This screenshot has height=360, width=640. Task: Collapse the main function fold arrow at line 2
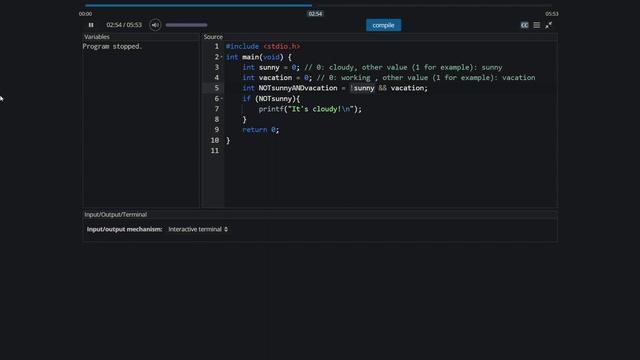point(222,57)
